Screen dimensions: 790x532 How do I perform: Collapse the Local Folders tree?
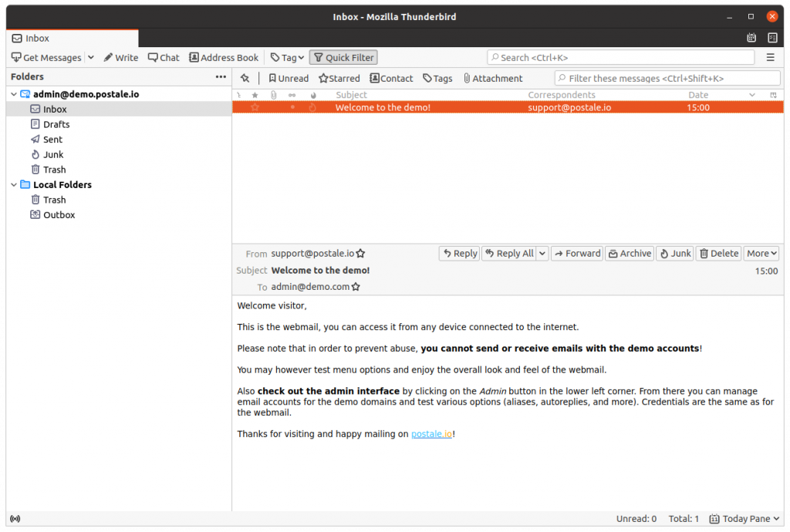(14, 185)
